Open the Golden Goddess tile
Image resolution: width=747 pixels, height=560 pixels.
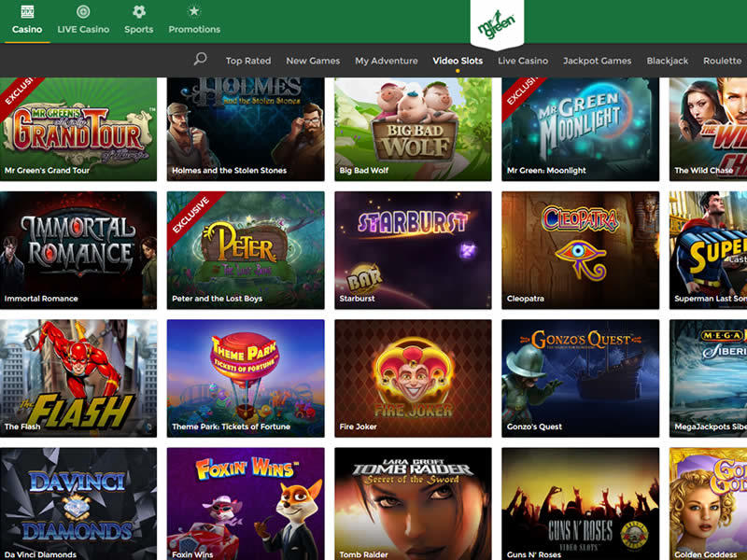(x=709, y=504)
